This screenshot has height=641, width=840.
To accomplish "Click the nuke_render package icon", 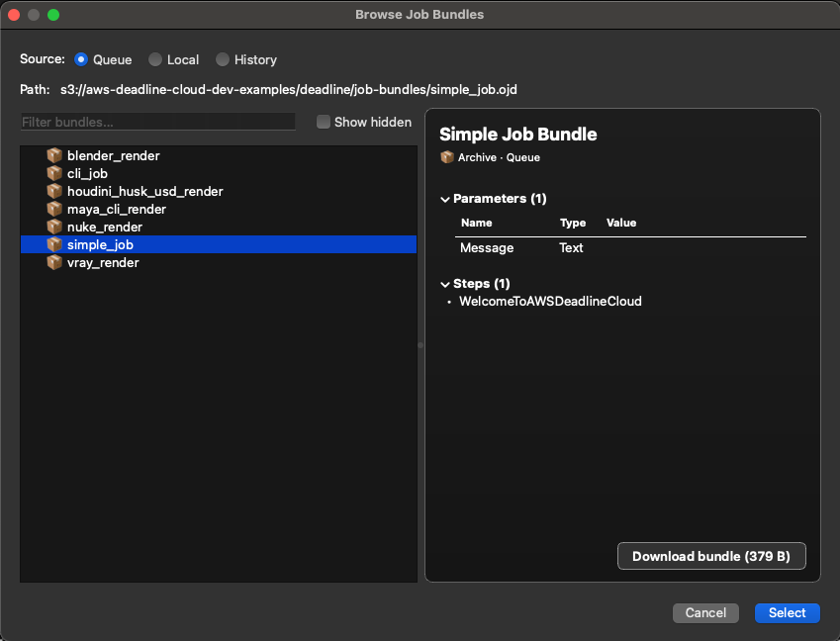I will click(54, 227).
